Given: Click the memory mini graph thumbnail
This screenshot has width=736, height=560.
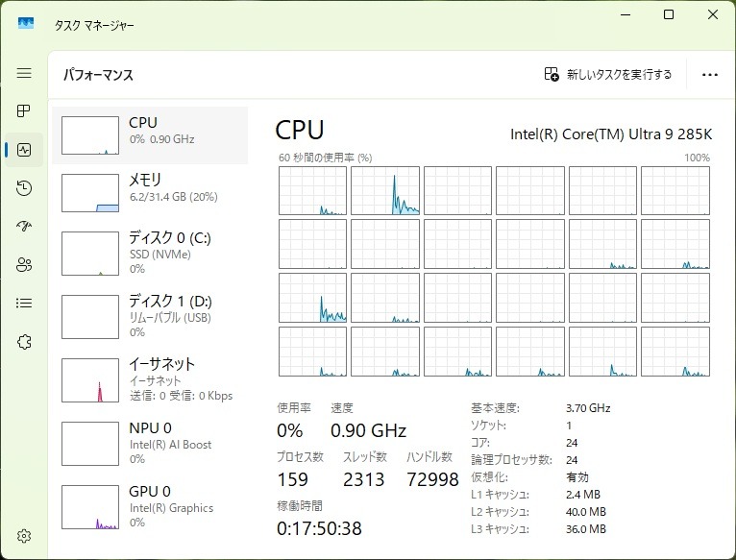Looking at the screenshot, I should pos(90,193).
